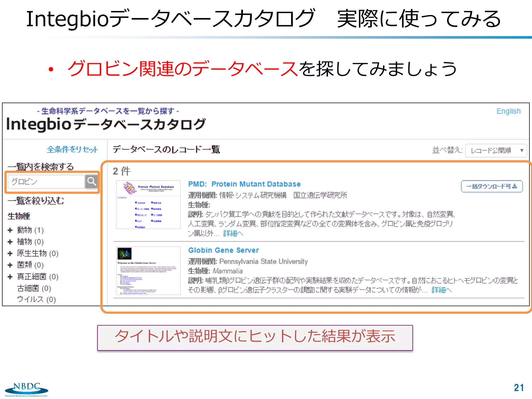Click the 生物種 filter heading

point(19,216)
